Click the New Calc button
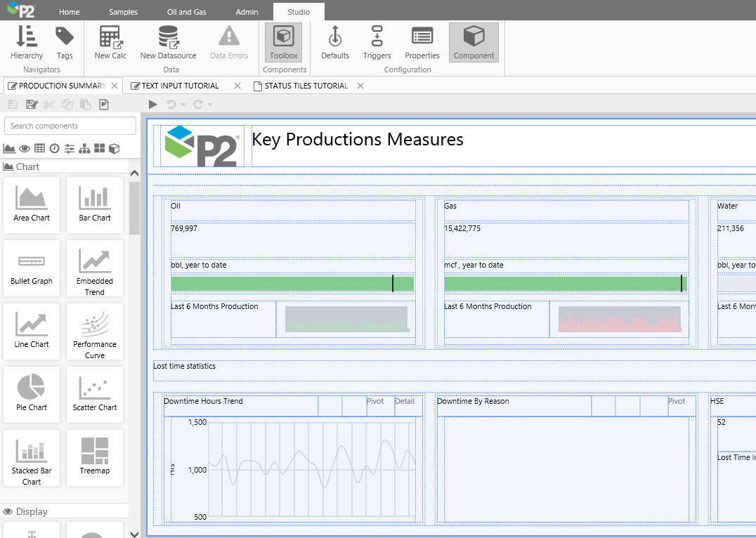This screenshot has height=538, width=756. click(x=110, y=42)
